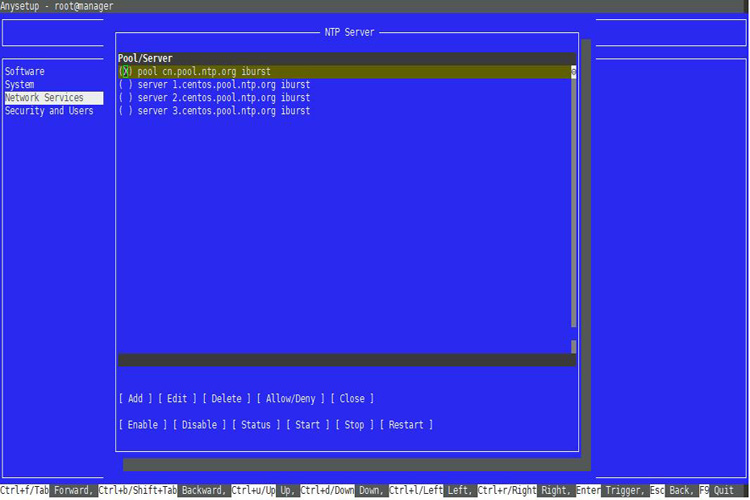Image resolution: width=750 pixels, height=500 pixels.
Task: Start the NTP service
Action: point(308,424)
